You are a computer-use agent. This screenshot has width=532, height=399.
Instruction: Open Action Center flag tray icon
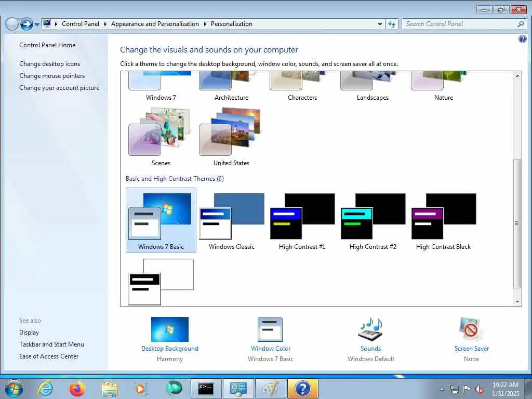pyautogui.click(x=467, y=389)
